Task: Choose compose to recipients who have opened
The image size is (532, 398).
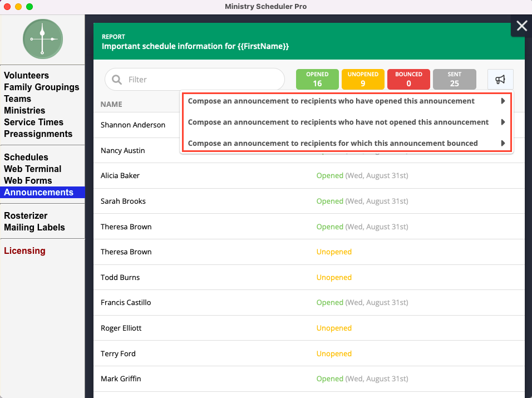Action: (331, 101)
